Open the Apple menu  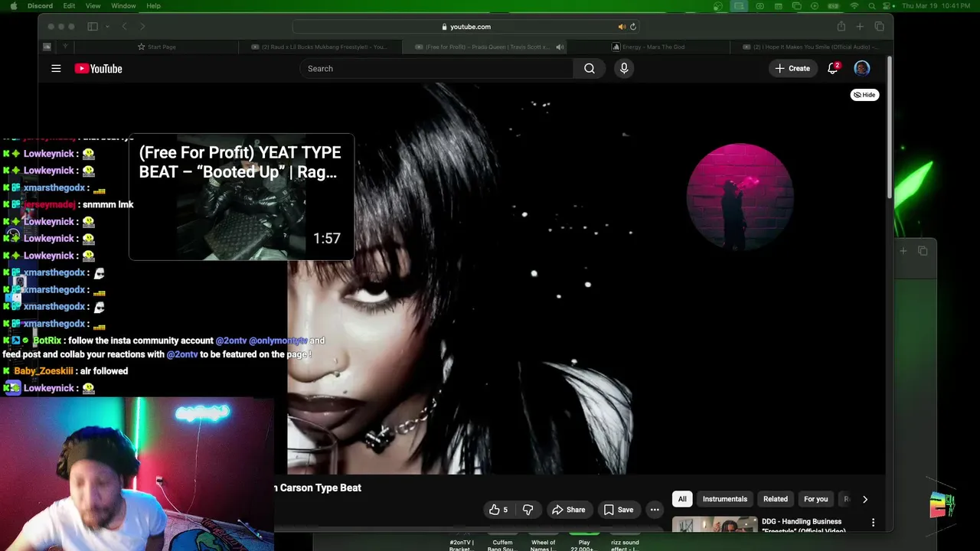click(x=14, y=6)
